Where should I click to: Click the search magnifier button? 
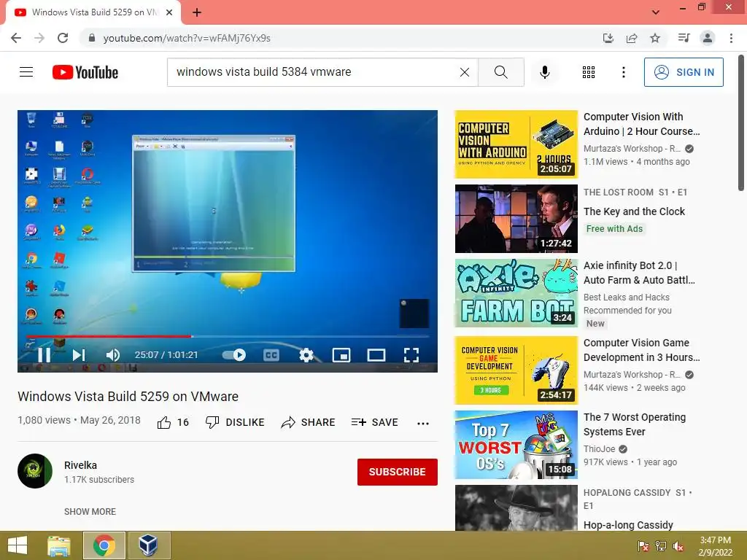pos(500,72)
